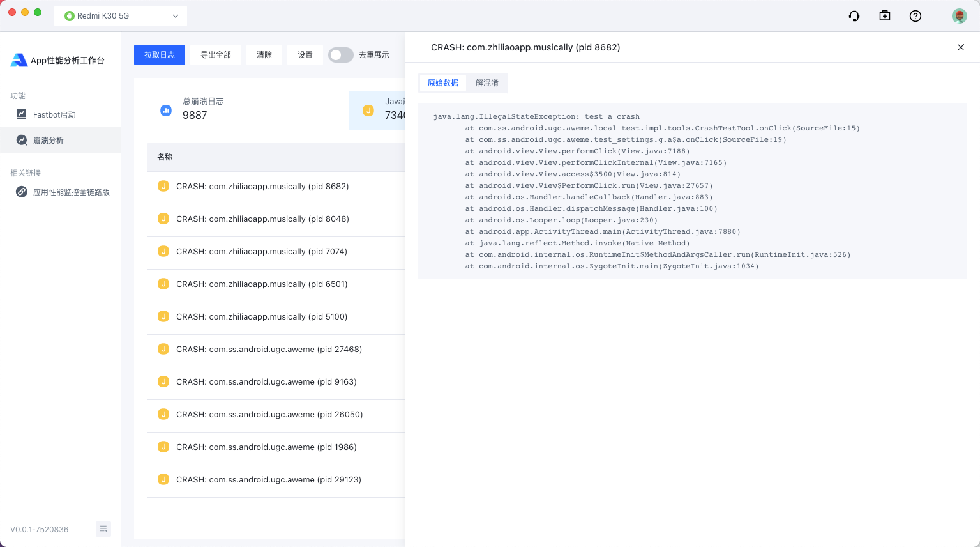Click the total crash log chart icon
The height and width of the screenshot is (547, 980).
[x=166, y=111]
